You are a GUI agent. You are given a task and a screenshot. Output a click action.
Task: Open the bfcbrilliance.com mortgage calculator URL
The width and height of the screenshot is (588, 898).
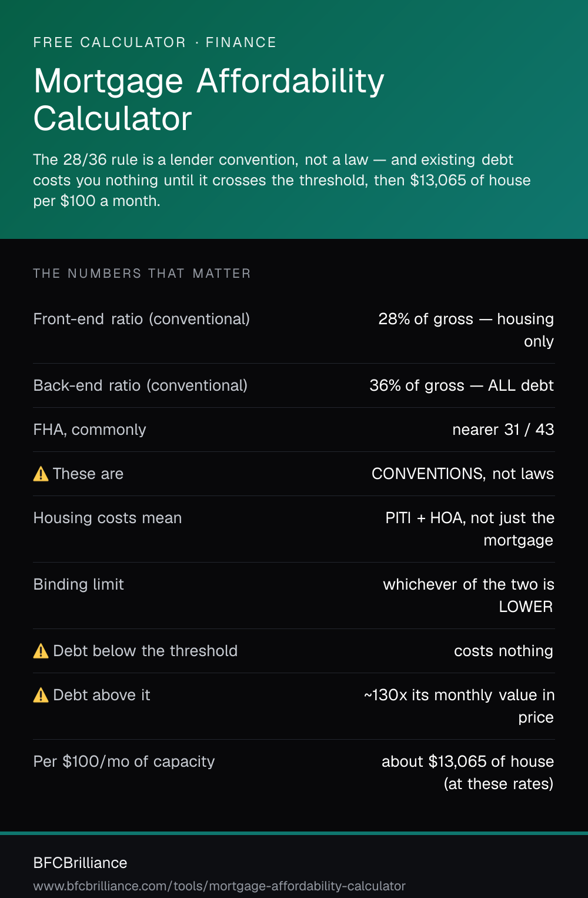(x=219, y=886)
